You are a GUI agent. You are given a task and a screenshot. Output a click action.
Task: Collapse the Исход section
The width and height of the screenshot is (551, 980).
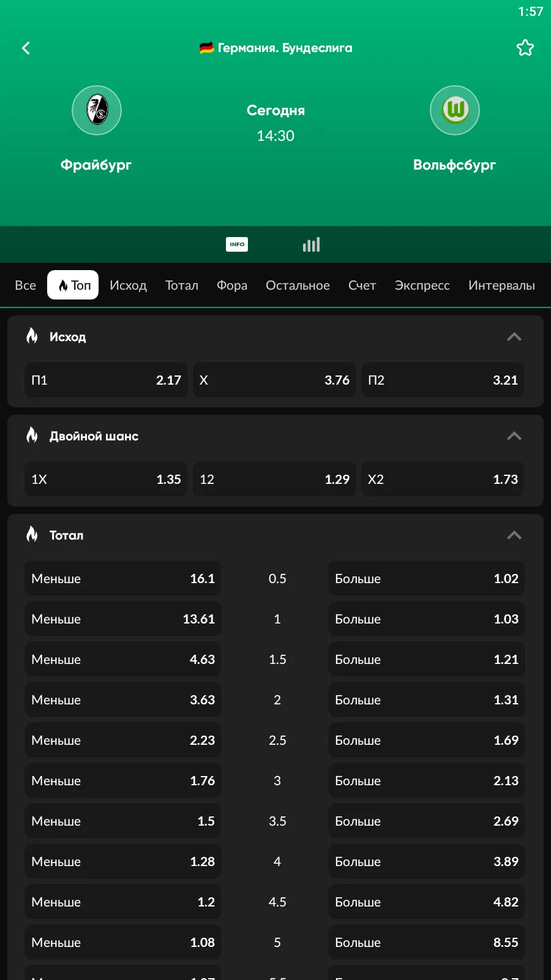pos(514,337)
